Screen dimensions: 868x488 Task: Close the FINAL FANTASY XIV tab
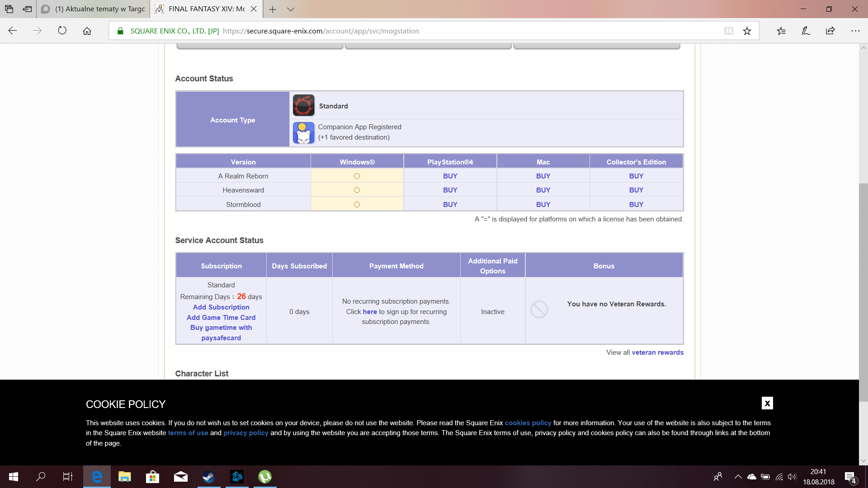[x=254, y=9]
